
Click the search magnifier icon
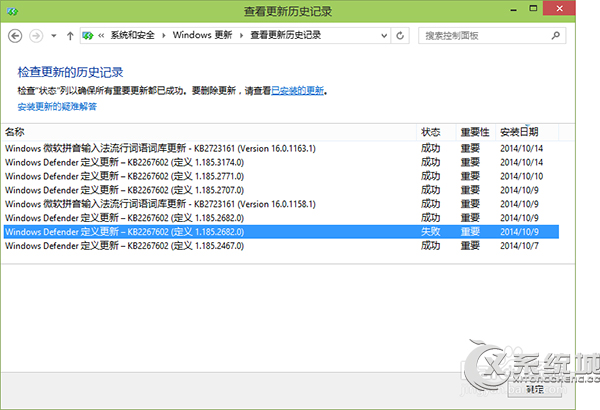[x=556, y=36]
